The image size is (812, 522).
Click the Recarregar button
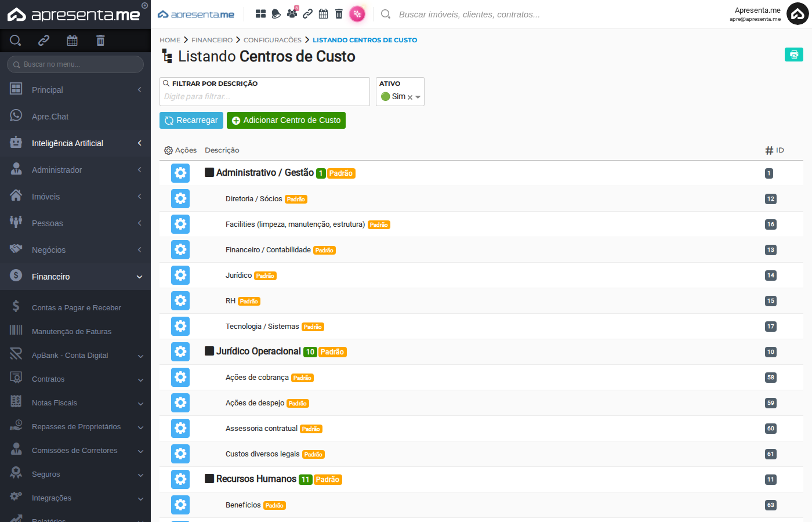point(191,120)
